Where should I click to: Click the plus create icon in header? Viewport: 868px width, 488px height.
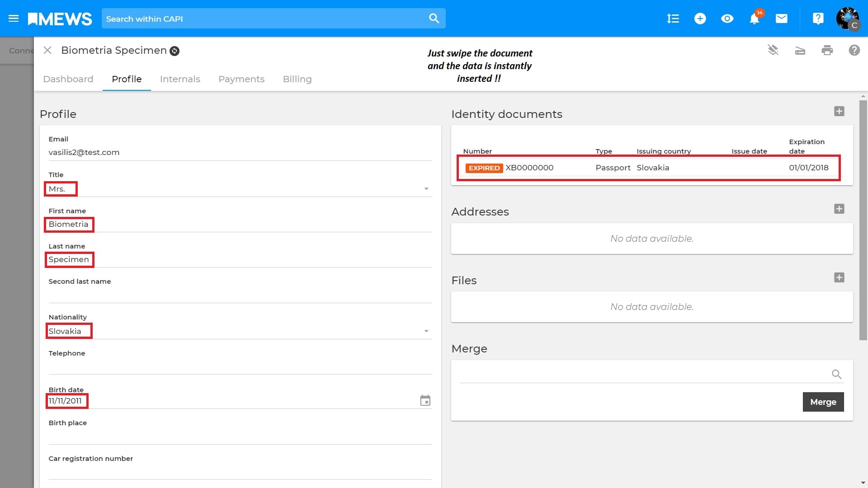[700, 19]
